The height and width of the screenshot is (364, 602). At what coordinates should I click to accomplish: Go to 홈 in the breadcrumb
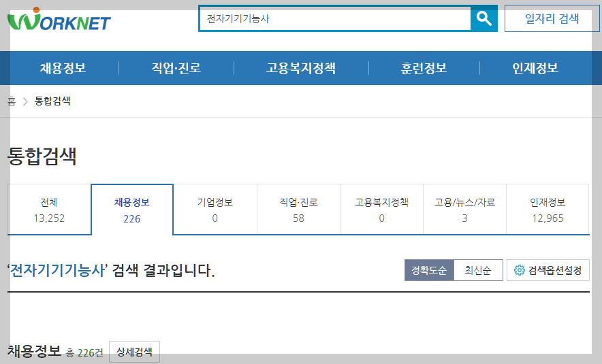click(x=12, y=101)
